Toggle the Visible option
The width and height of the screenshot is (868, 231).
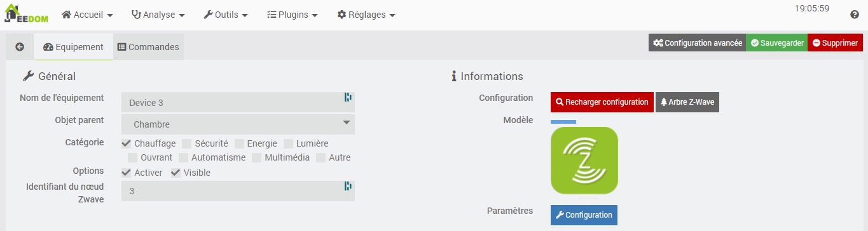[176, 173]
